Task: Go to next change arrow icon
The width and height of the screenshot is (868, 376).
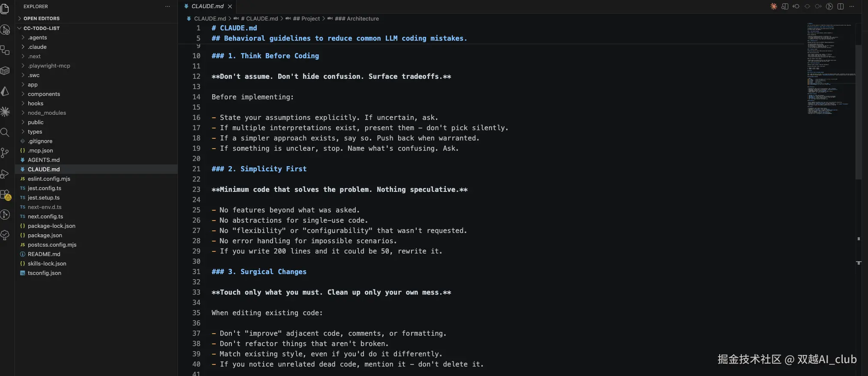Action: click(818, 6)
